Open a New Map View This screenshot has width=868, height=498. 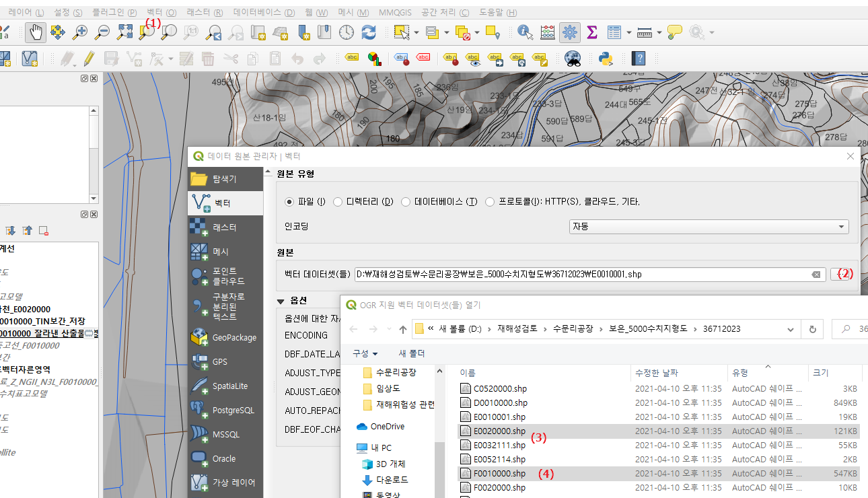pos(258,31)
